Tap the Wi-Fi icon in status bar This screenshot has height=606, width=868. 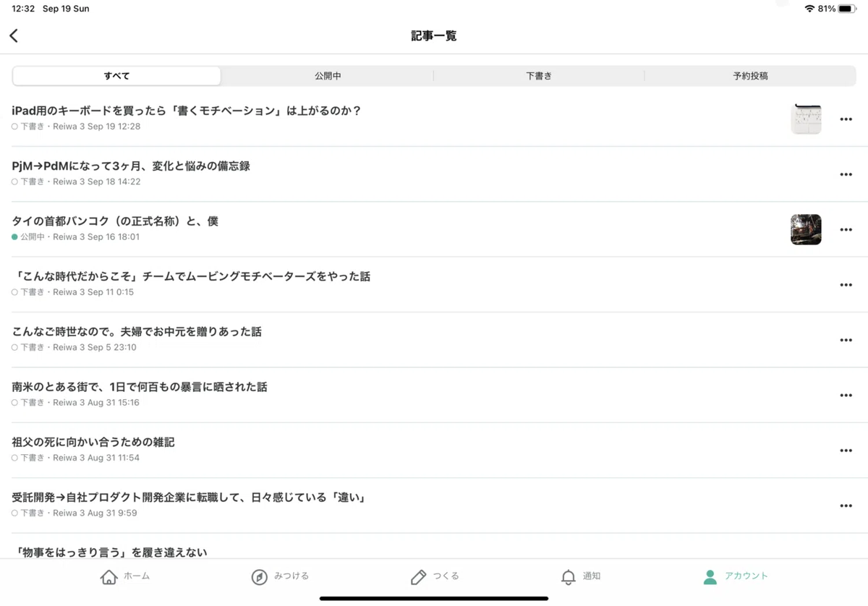[809, 9]
